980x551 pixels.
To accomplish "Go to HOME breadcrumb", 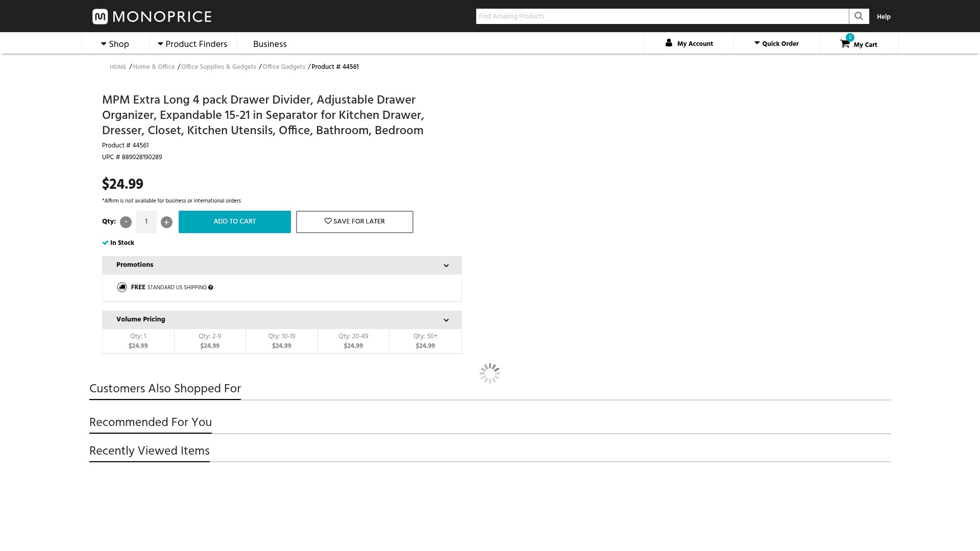I will tap(118, 67).
